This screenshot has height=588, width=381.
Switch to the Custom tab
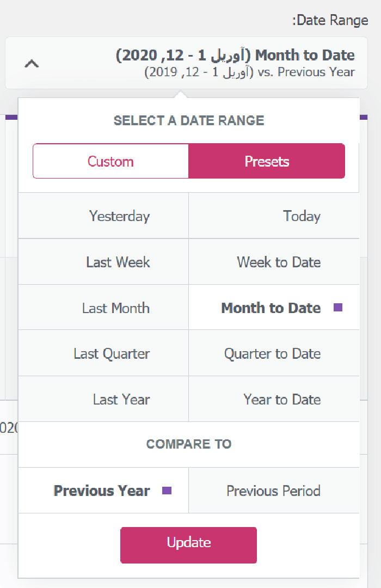pos(110,161)
